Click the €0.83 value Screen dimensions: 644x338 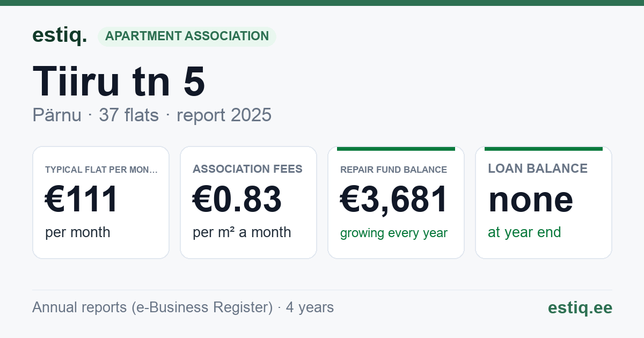pyautogui.click(x=237, y=200)
